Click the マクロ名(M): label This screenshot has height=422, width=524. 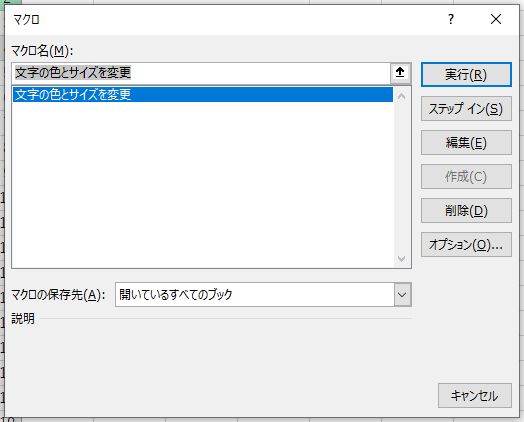[42, 51]
